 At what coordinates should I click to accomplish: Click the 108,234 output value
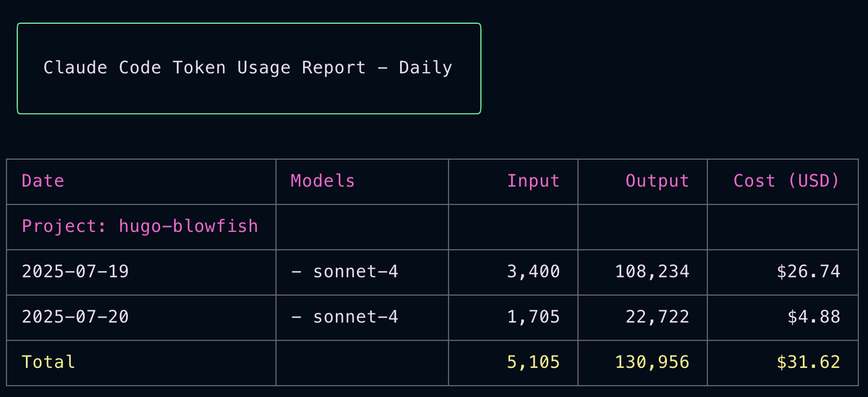tap(652, 272)
